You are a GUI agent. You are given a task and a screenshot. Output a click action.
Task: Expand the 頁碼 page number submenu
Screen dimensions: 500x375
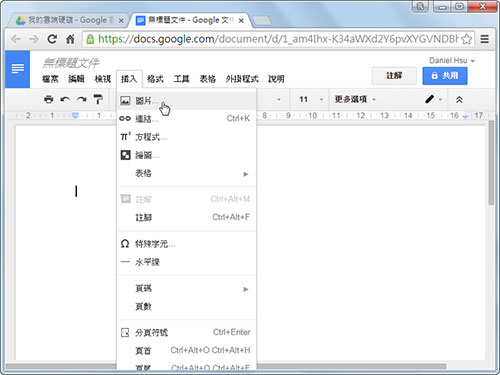pyautogui.click(x=186, y=289)
